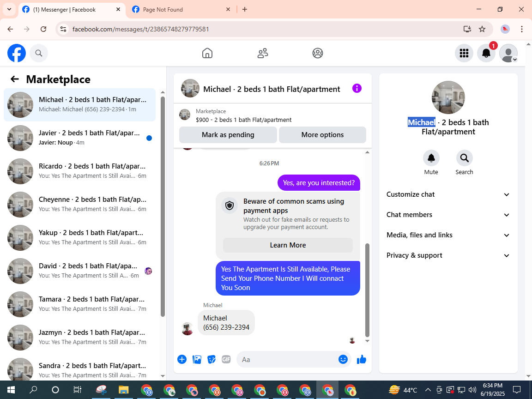The width and height of the screenshot is (532, 399).
Task: Expand Customize chat section
Action: 448,194
